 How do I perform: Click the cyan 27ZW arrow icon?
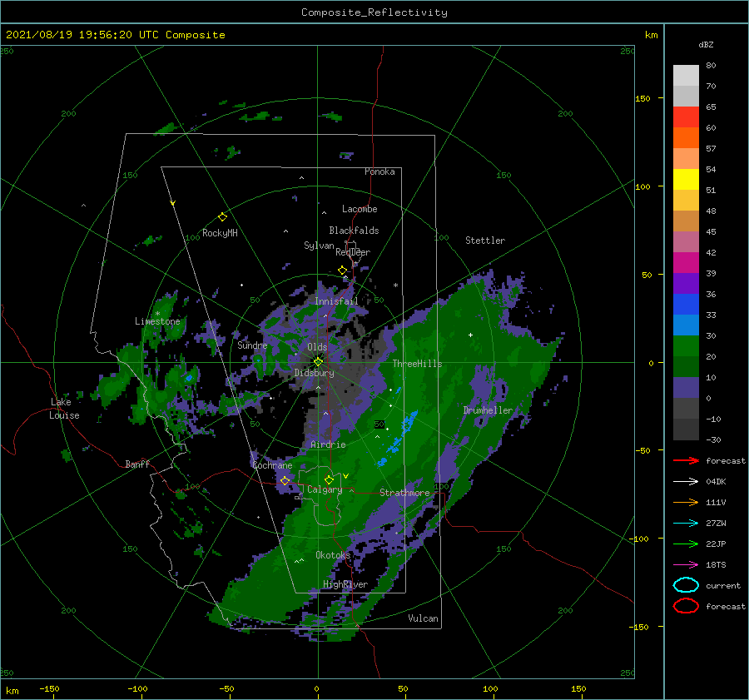pyautogui.click(x=686, y=524)
